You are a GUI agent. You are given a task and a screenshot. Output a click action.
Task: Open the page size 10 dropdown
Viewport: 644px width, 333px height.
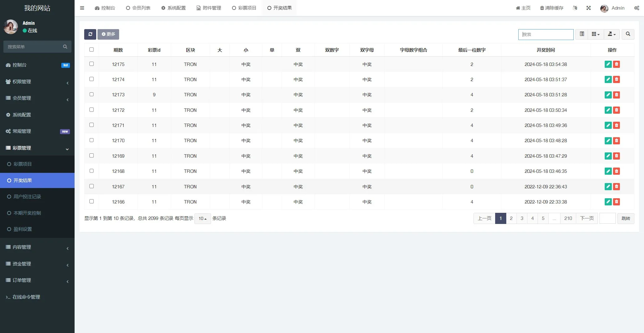202,218
